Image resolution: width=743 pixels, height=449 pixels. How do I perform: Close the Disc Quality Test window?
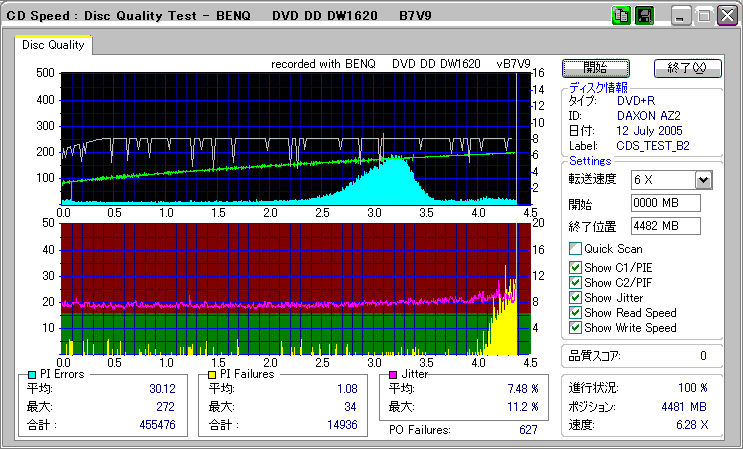click(727, 16)
